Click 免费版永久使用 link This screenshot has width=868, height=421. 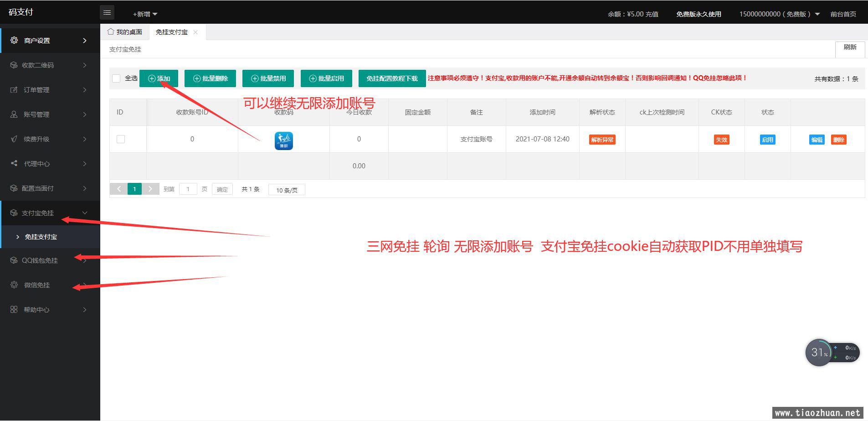(x=699, y=14)
